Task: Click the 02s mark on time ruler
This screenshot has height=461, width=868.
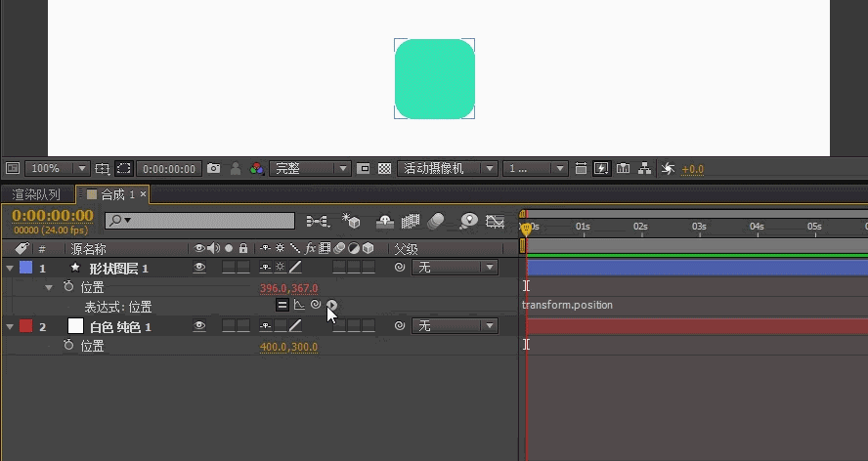Action: point(640,227)
